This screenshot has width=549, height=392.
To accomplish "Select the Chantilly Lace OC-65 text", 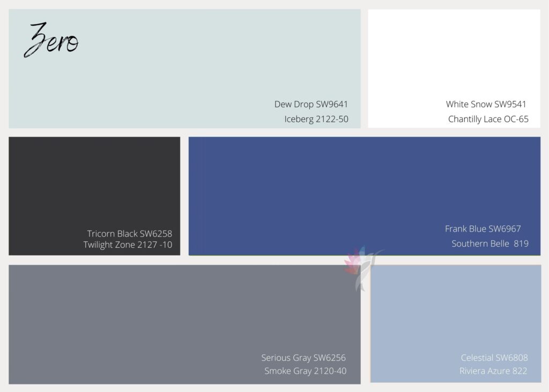I will 488,119.
